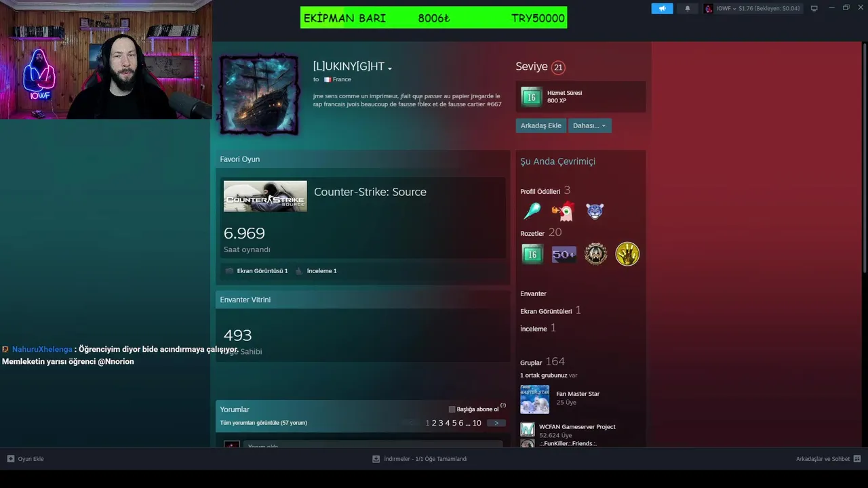
Task: Open Ekran Görüntüsü 1 under favorite game
Action: coord(262,270)
